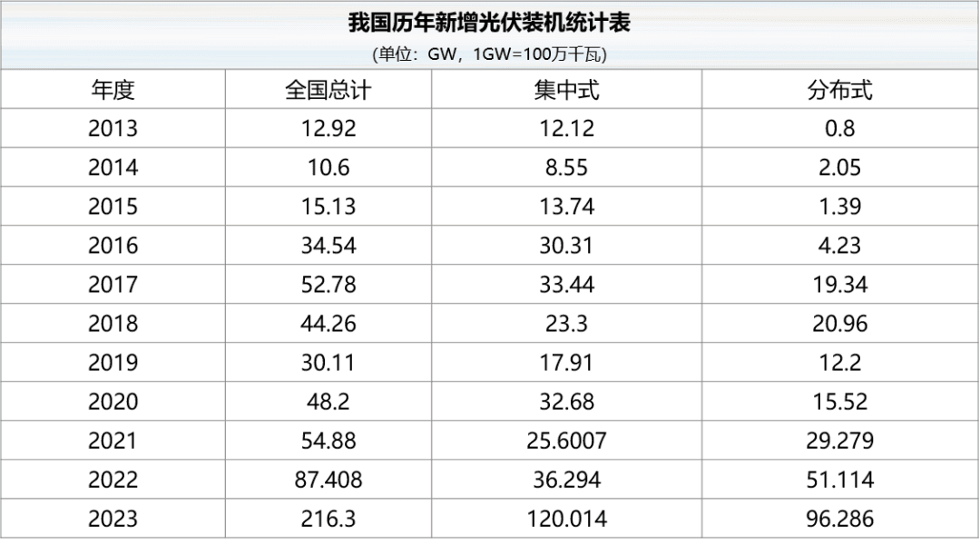Viewport: 980px width, 544px height.
Task: Pick the centralized value 33.44
Action: (566, 285)
